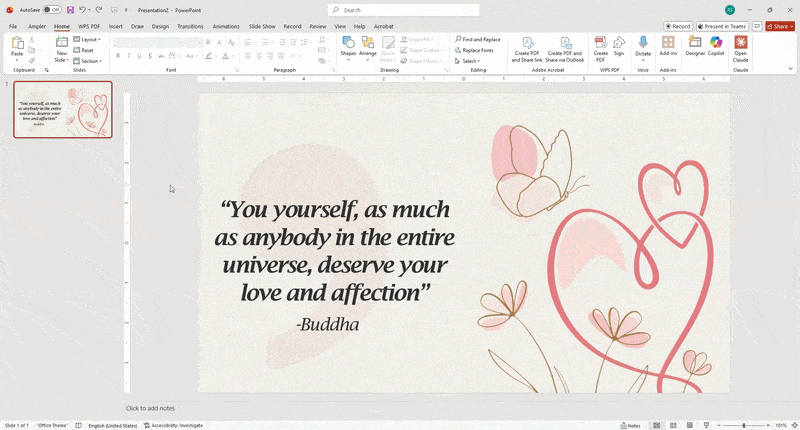Toggle Text Shadow formatting

150,56
